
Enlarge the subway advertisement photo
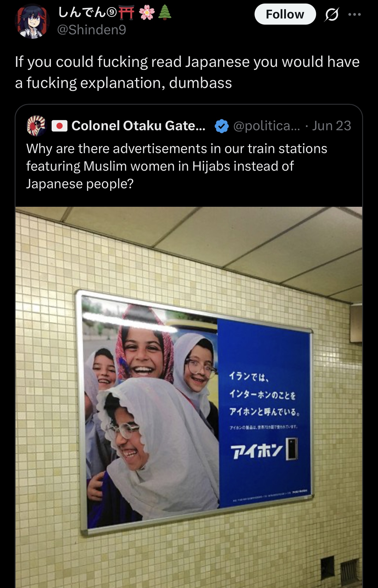click(x=189, y=397)
